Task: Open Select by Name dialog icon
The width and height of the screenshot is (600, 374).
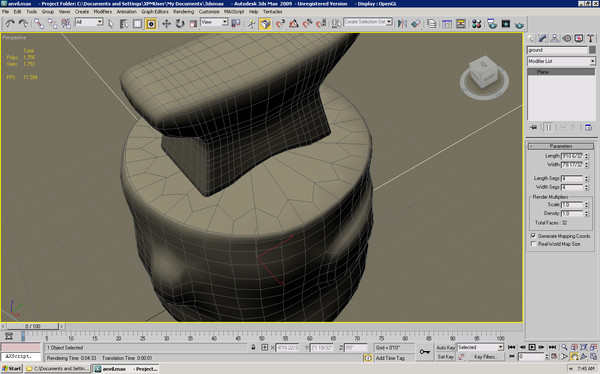Action: 124,24
